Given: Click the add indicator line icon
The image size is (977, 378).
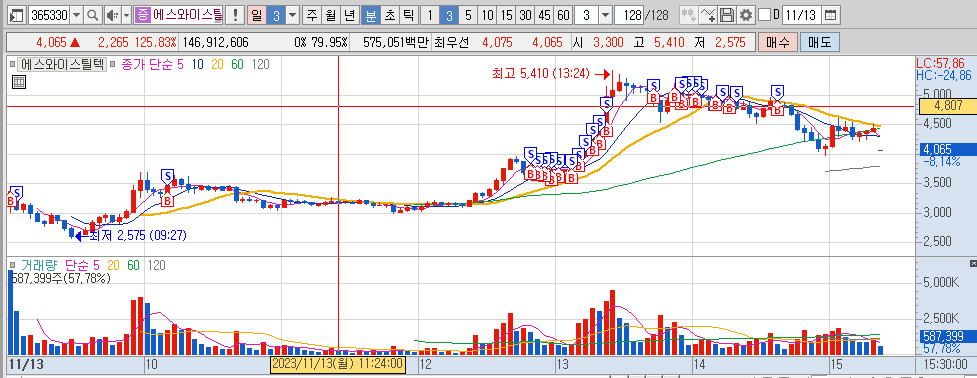Looking at the screenshot, I should click(x=708, y=15).
